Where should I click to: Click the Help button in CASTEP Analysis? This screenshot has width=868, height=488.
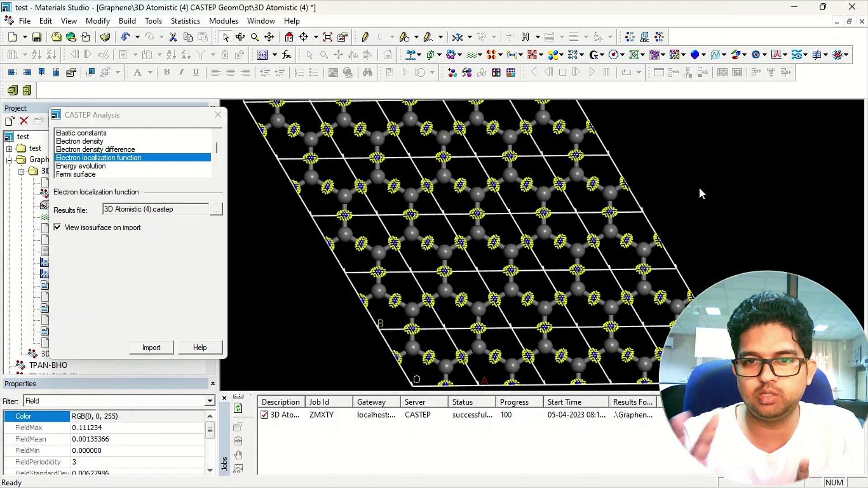point(199,347)
